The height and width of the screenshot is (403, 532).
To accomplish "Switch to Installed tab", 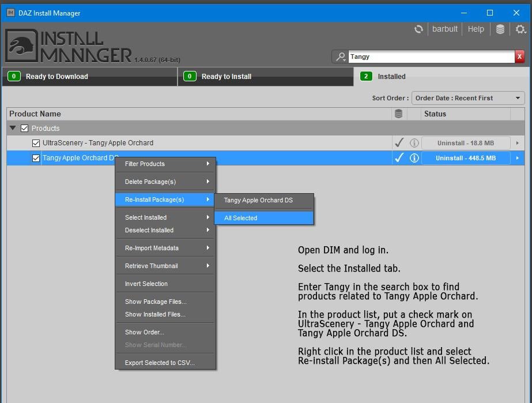I will (441, 76).
